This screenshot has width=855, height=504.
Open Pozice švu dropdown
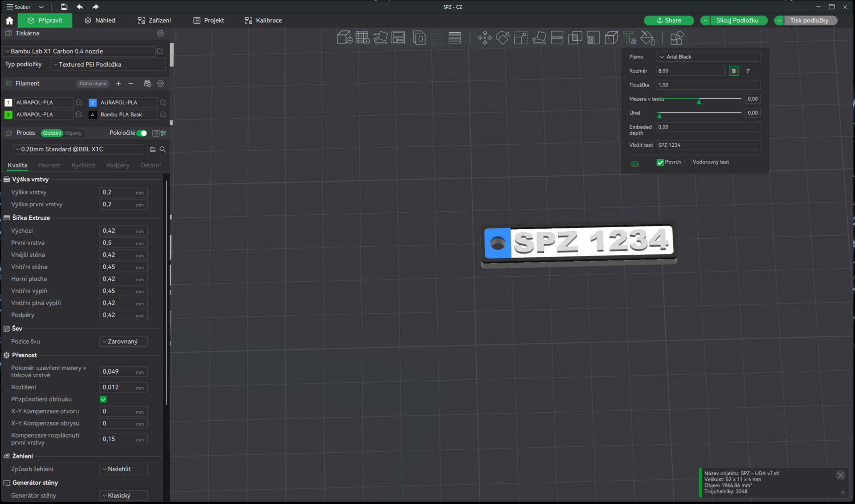[123, 341]
